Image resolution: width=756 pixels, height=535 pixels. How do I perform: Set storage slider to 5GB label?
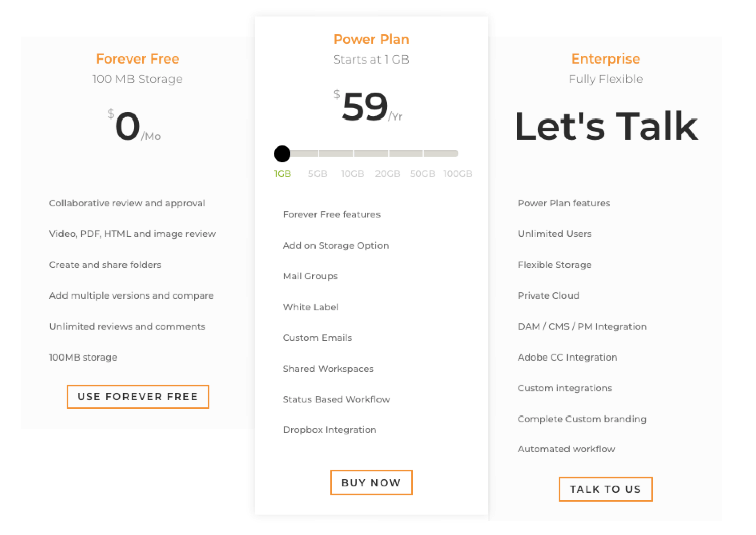[318, 174]
